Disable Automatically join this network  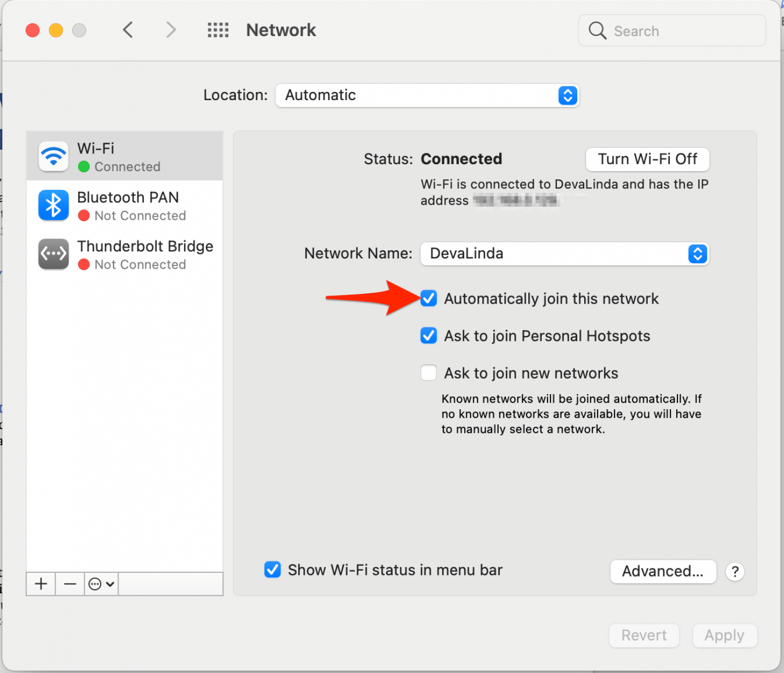tap(428, 298)
